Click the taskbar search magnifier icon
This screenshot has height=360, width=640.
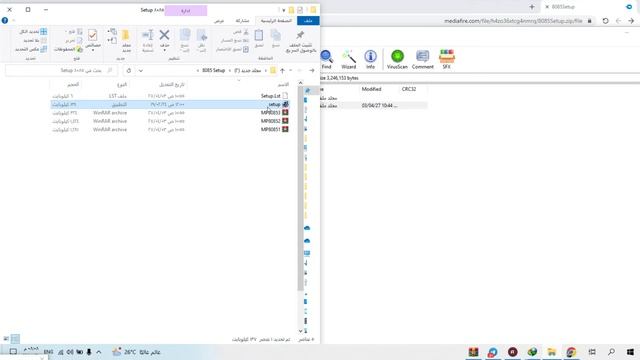(611, 352)
